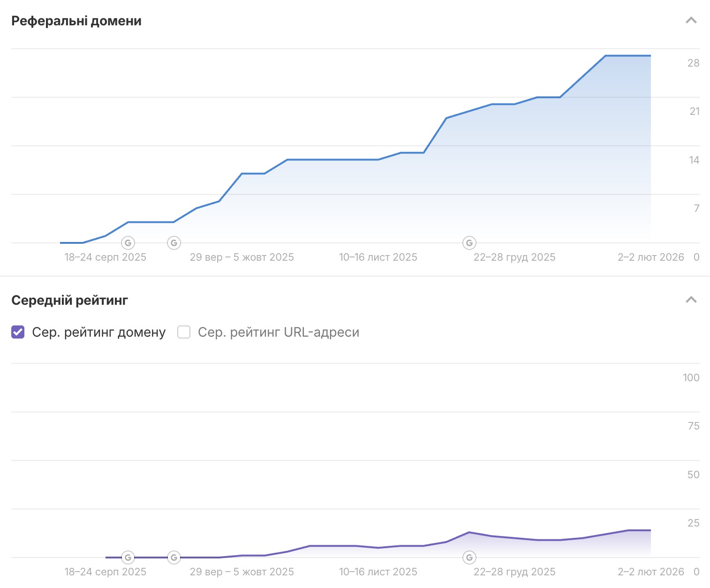Click '2–2 лют 2026' label under referral domains chart
The height and width of the screenshot is (588, 710).
pyautogui.click(x=650, y=257)
